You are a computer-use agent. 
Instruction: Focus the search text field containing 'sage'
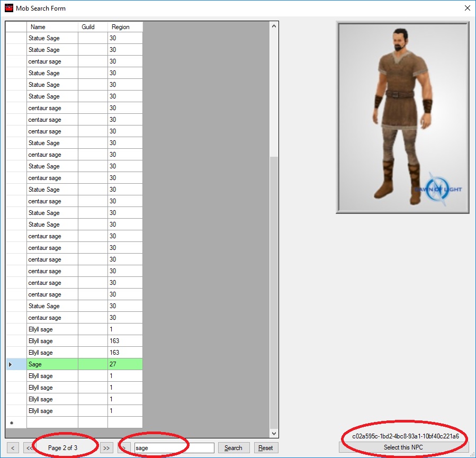tap(174, 448)
